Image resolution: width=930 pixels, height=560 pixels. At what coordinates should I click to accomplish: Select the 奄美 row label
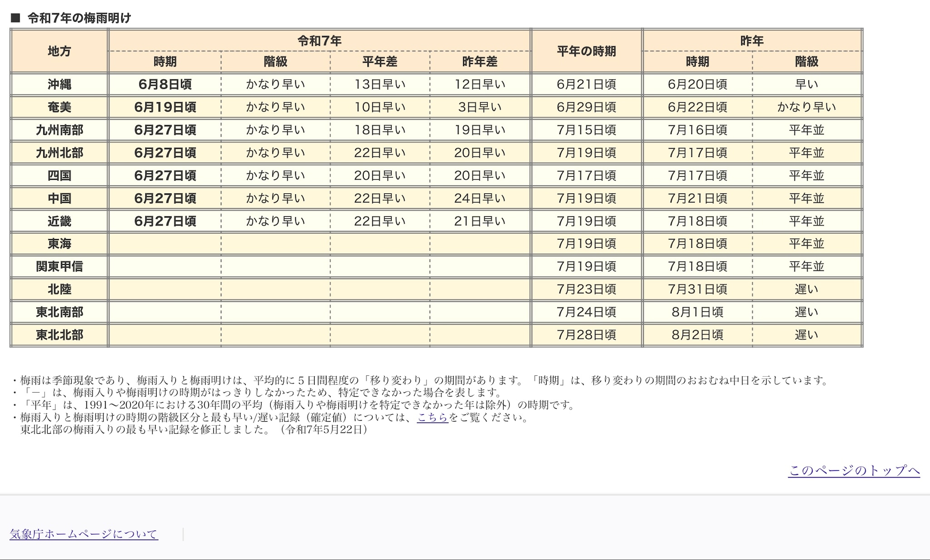(59, 107)
